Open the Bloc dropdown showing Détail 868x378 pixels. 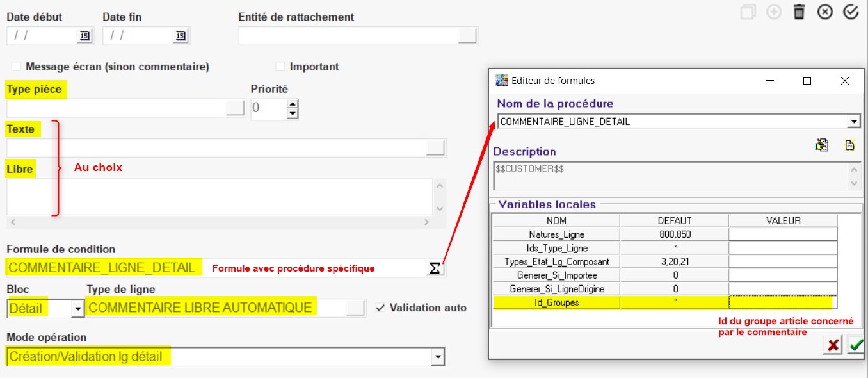tap(78, 309)
